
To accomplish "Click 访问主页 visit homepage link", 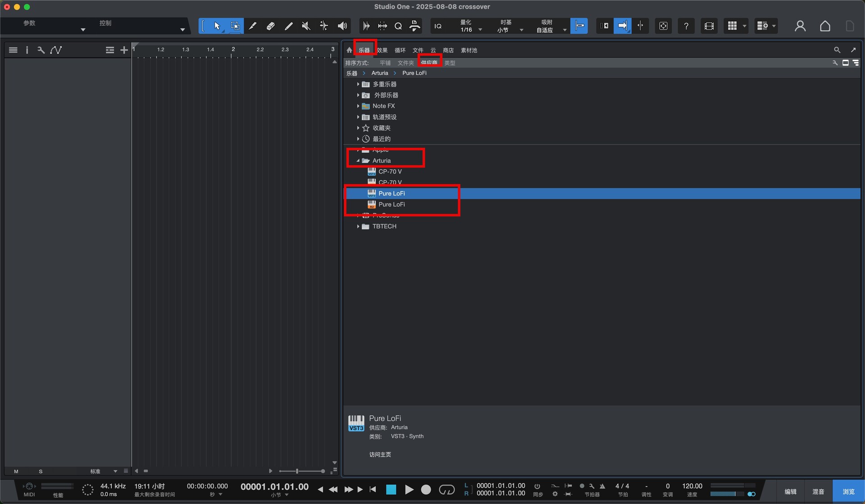I will tap(380, 454).
